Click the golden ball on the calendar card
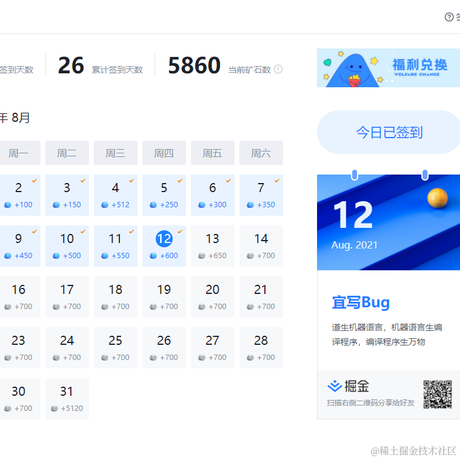 point(437,198)
